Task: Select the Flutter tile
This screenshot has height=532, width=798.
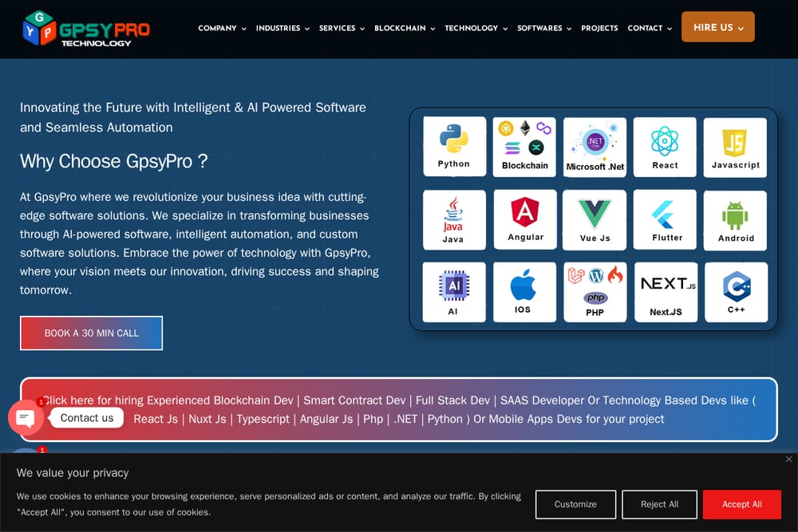Action: click(x=665, y=219)
